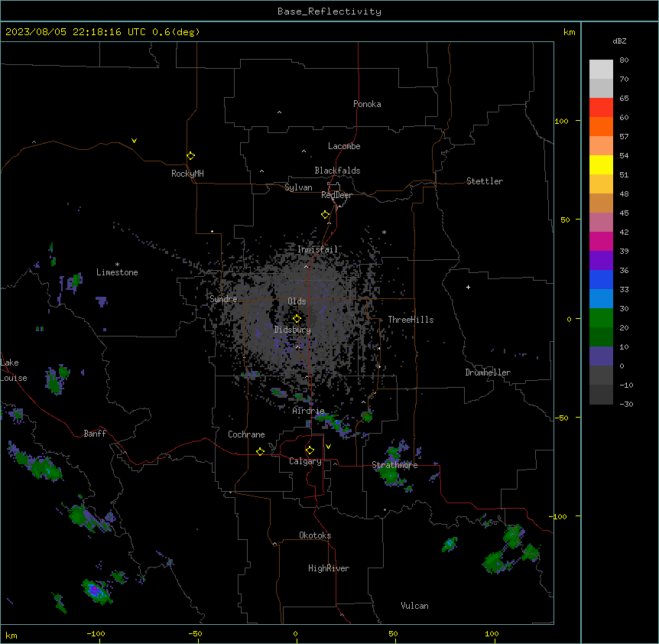Select the Lacombe city label
The image size is (659, 644).
tap(344, 146)
